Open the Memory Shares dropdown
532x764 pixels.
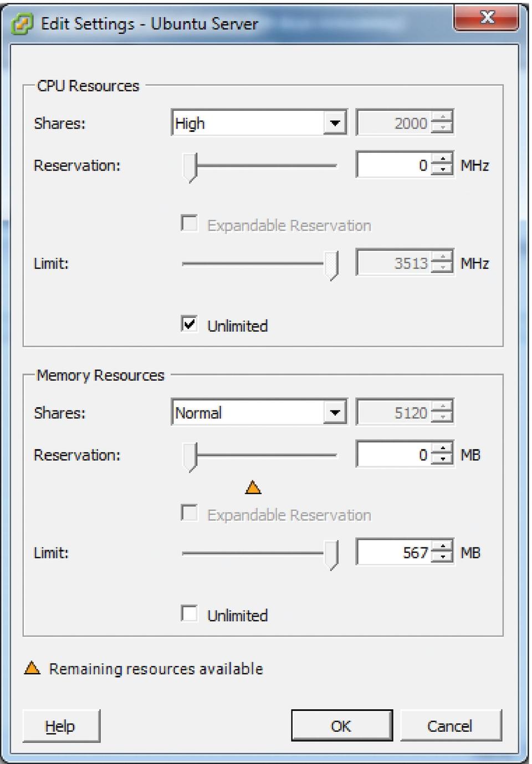point(335,413)
